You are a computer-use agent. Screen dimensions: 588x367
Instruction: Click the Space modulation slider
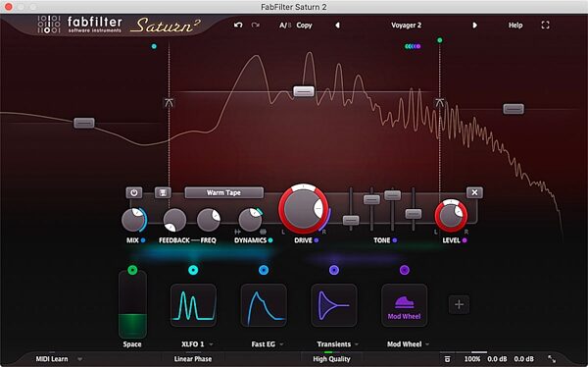point(132,304)
